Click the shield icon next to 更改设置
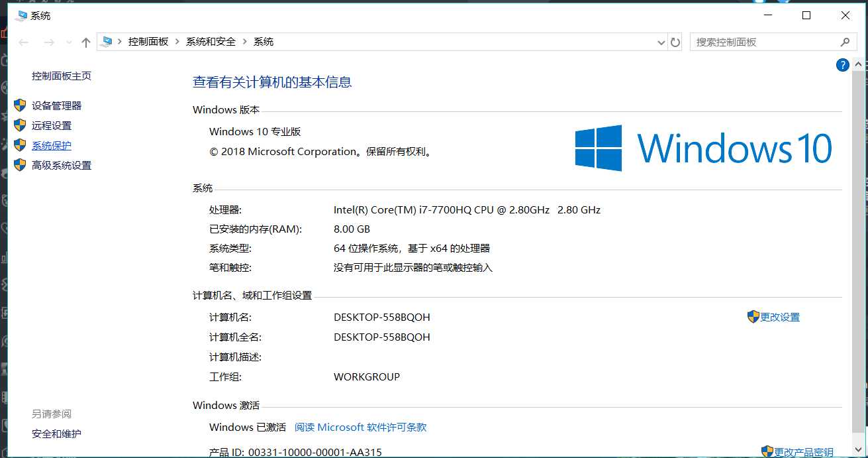Viewport: 868px width, 458px height. [x=753, y=317]
